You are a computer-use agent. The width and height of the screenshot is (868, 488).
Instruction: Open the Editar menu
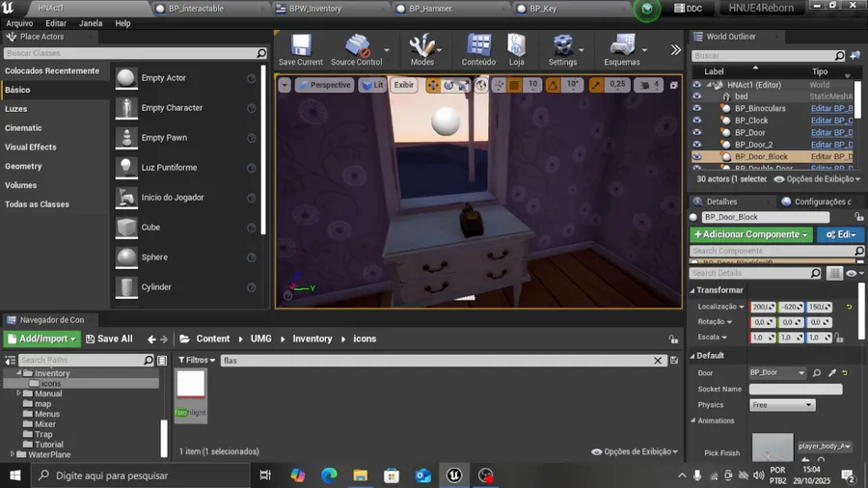pos(56,23)
